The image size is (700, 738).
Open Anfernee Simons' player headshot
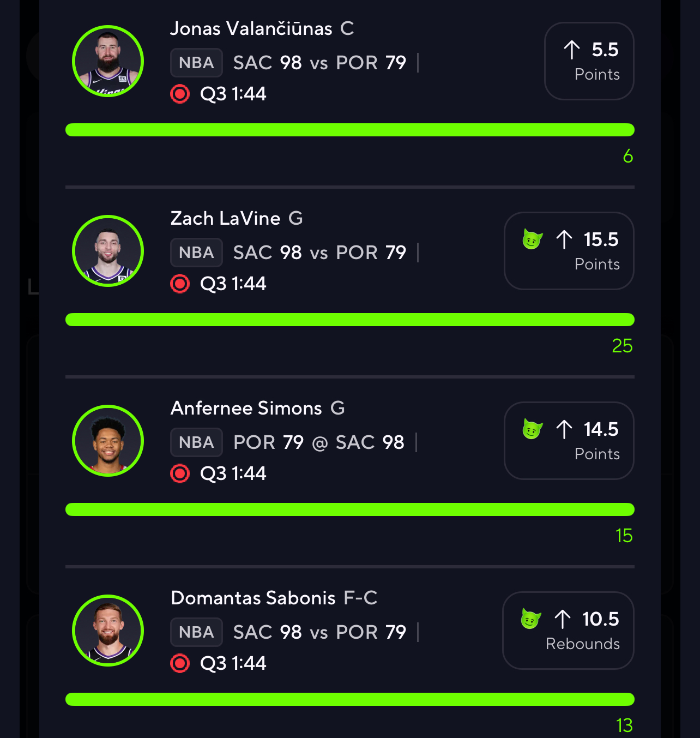click(108, 441)
